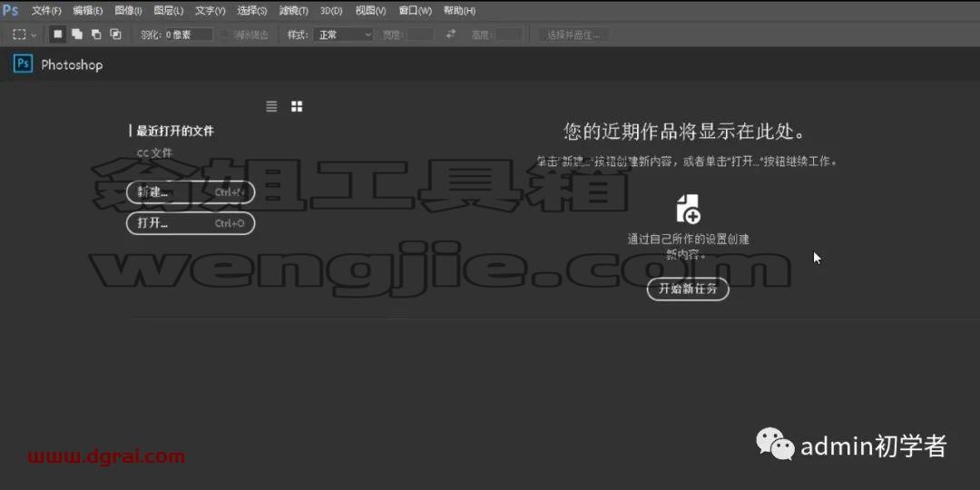Open the 帮助(H) menu

coord(459,11)
